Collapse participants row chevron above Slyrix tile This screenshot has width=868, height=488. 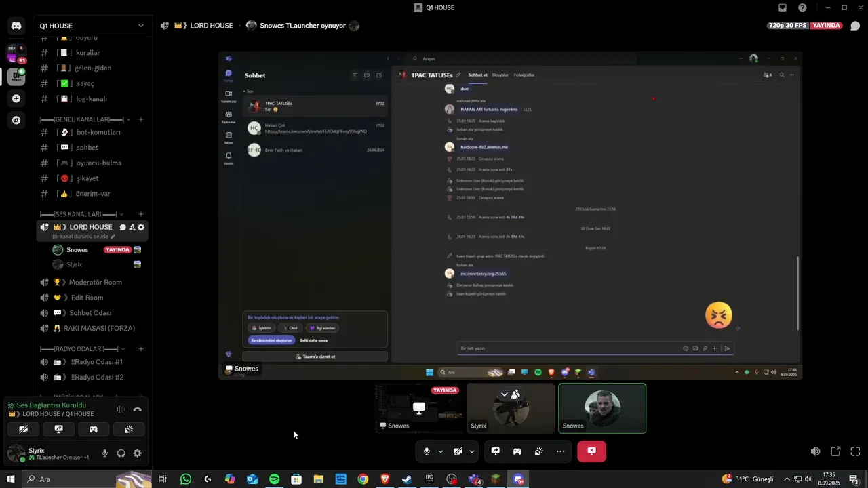click(x=504, y=394)
